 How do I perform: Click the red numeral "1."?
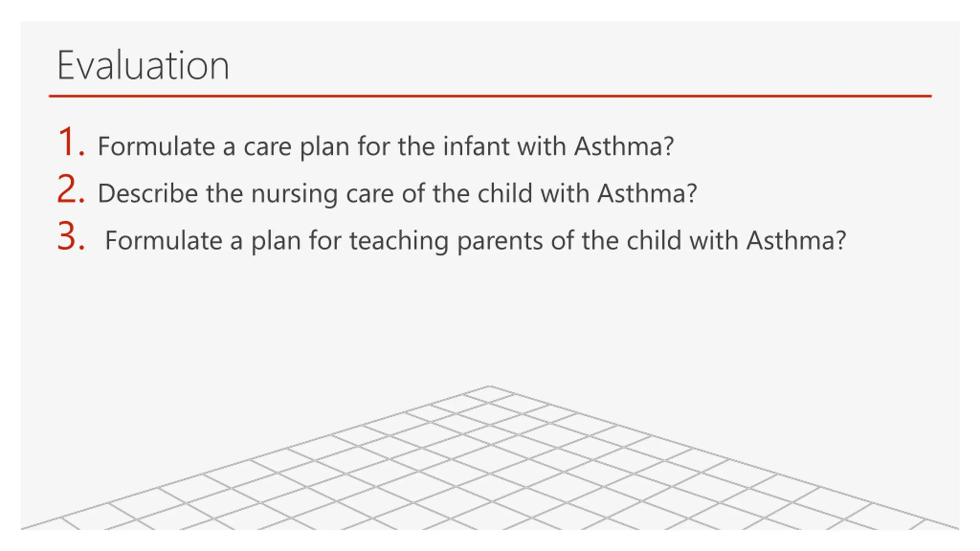pyautogui.click(x=71, y=141)
